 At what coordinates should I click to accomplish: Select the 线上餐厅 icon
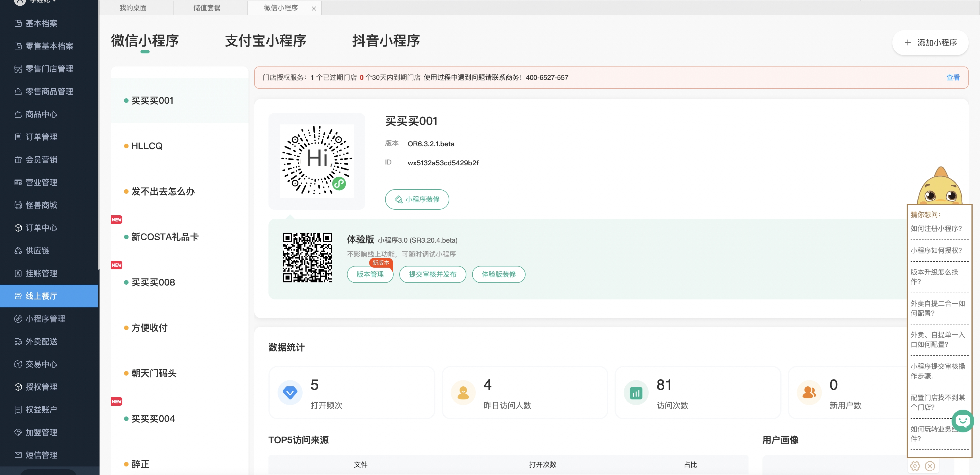point(18,296)
